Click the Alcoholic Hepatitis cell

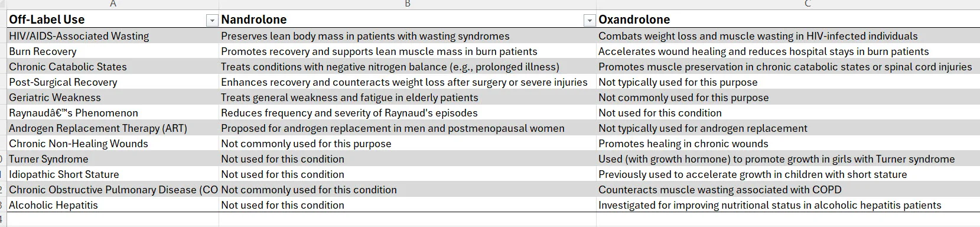pos(113,205)
